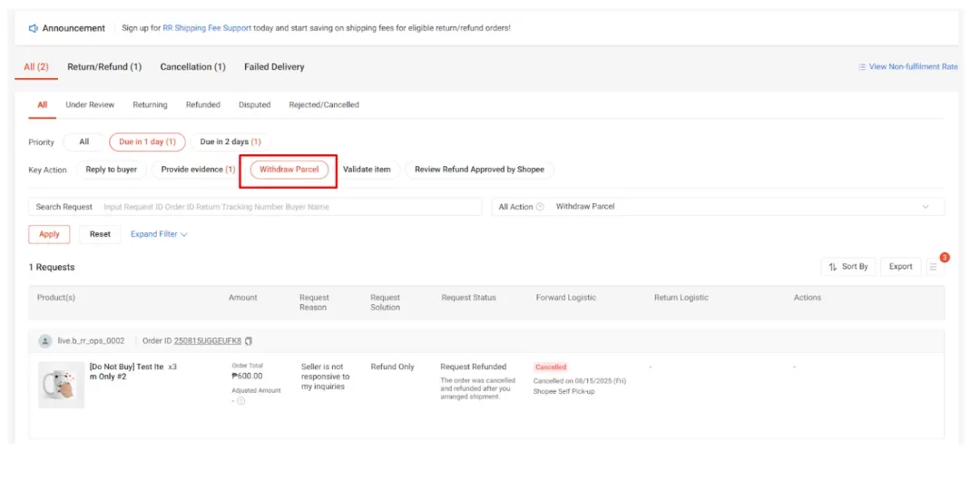
Task: Open column settings list icon with badge
Action: pyautogui.click(x=932, y=267)
